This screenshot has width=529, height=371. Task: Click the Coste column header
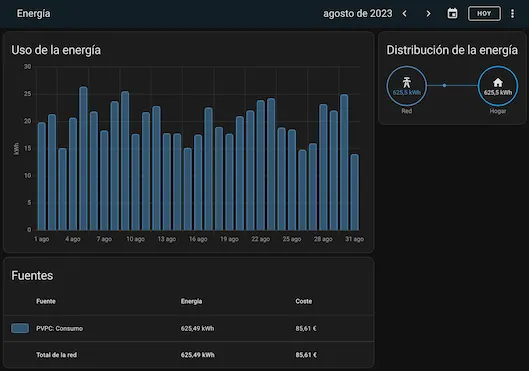pyautogui.click(x=304, y=301)
